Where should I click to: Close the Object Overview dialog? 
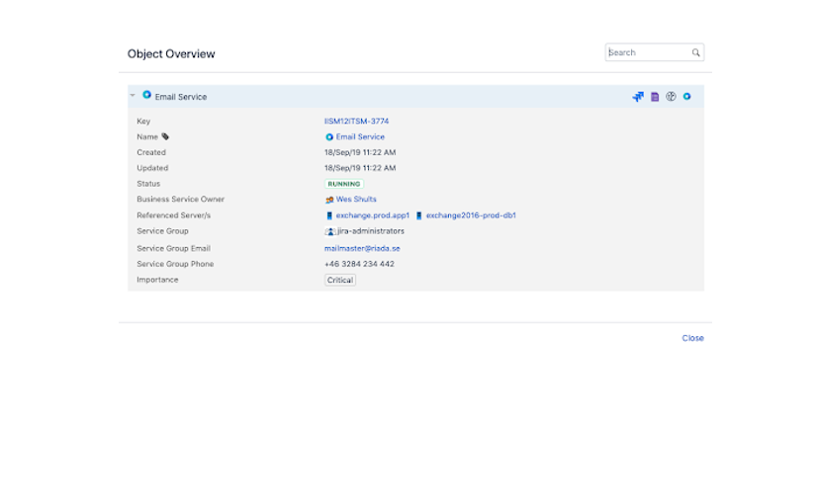click(x=692, y=338)
